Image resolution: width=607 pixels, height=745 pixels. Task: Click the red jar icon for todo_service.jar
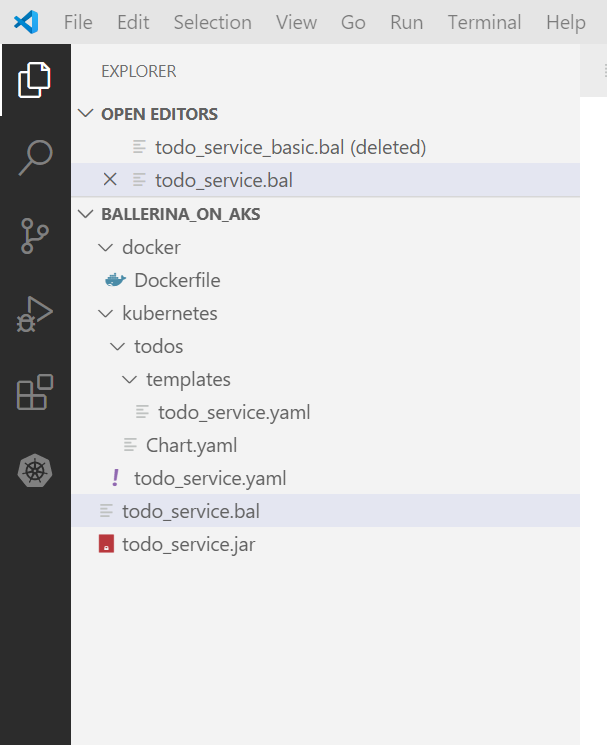[106, 545]
